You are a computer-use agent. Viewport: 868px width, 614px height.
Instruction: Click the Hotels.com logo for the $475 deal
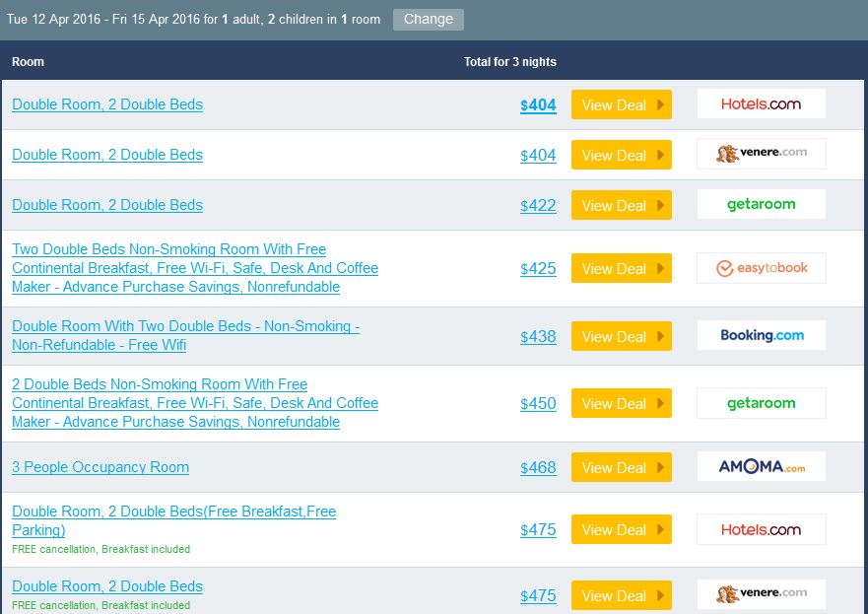coord(761,529)
